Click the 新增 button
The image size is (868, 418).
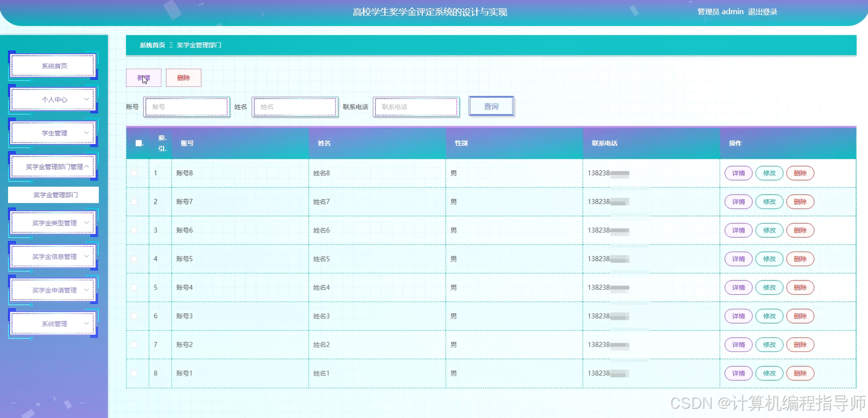(143, 77)
